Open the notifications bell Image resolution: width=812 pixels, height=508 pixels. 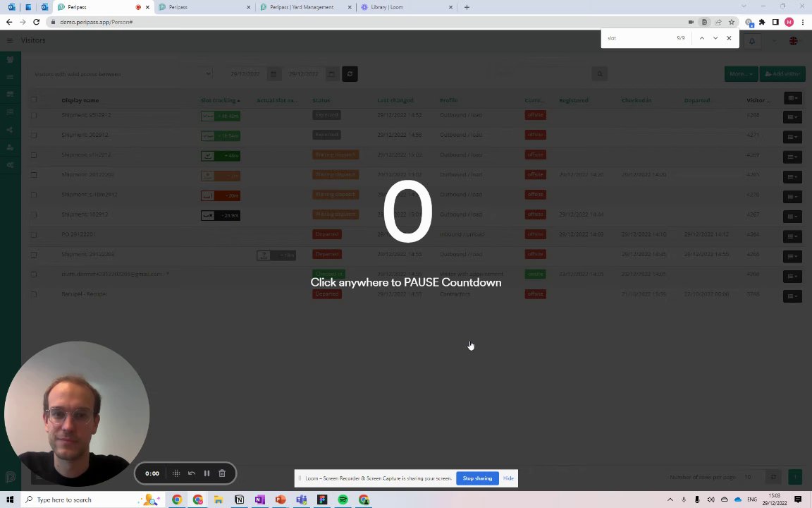tap(752, 41)
